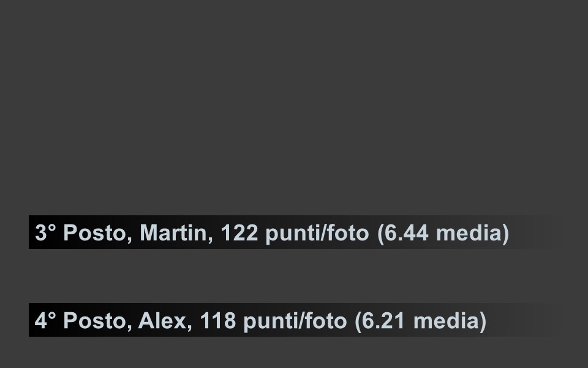
Task: Click the word media in Alex's row
Action: pyautogui.click(x=447, y=321)
